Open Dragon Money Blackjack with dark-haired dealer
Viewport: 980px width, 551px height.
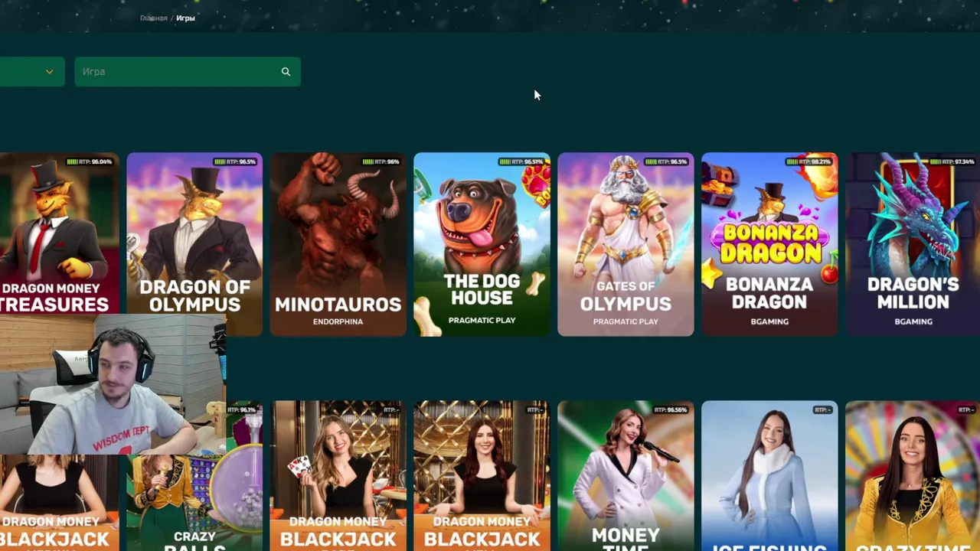(482, 476)
